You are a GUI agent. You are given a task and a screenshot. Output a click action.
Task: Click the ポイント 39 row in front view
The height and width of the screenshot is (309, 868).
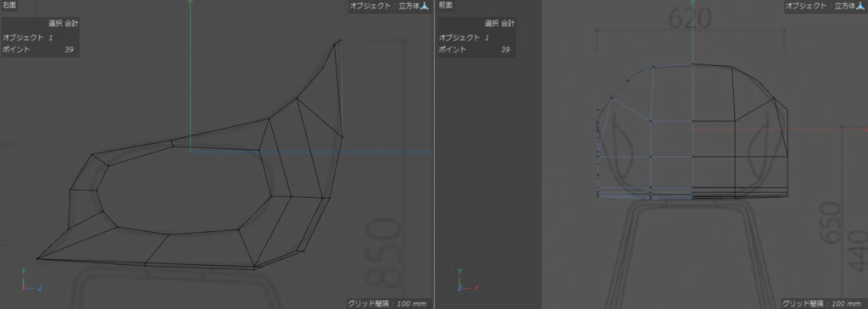coord(475,50)
